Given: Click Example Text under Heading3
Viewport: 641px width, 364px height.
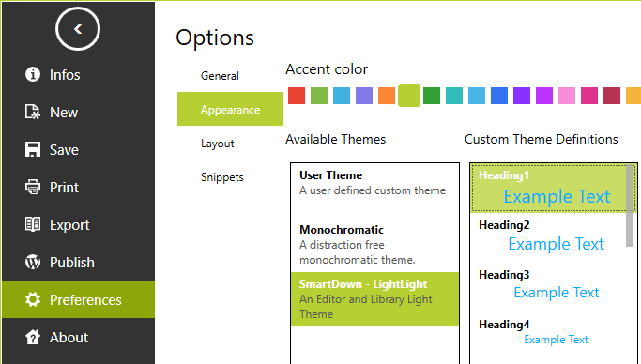Looking at the screenshot, I should click(557, 293).
